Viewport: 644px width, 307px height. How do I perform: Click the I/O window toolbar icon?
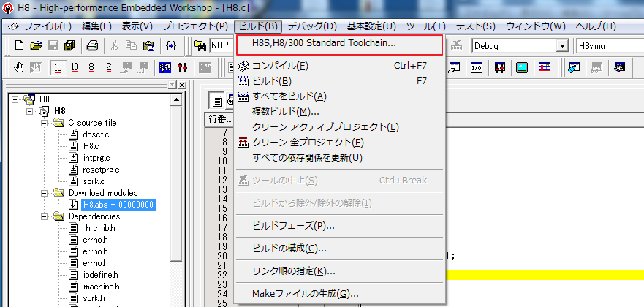[476, 67]
